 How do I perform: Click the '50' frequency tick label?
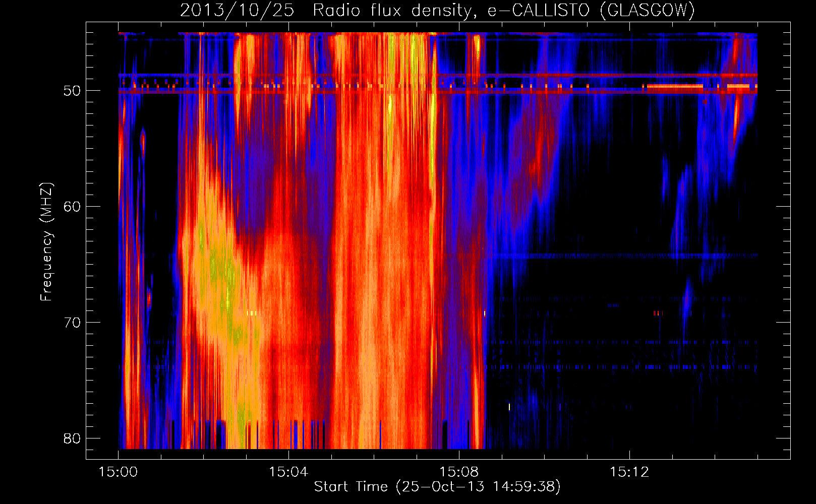click(x=72, y=91)
